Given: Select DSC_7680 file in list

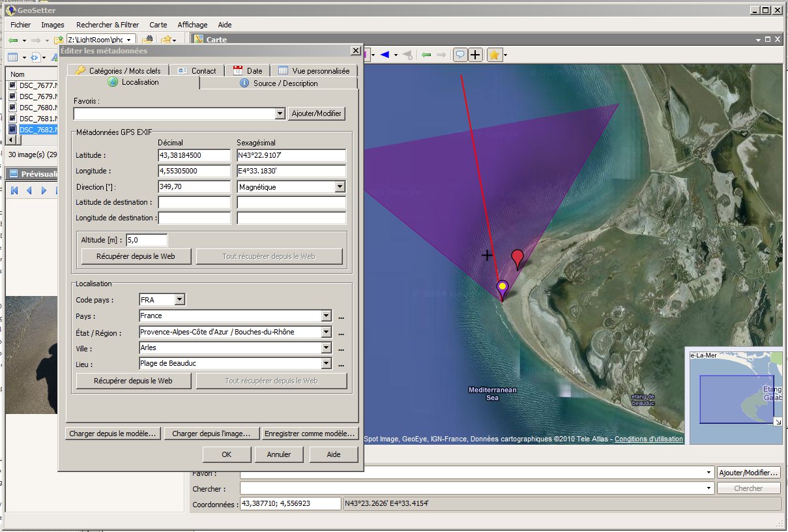Looking at the screenshot, I should (35, 108).
